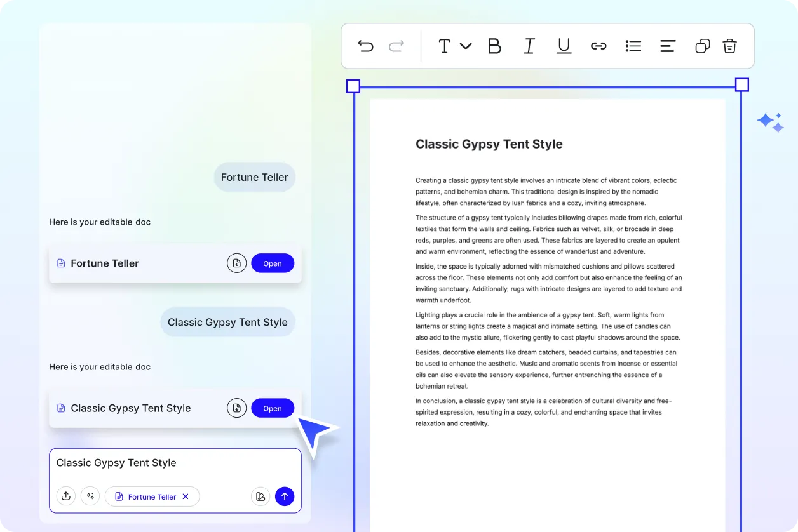This screenshot has width=798, height=532.
Task: Toggle underline formatting
Action: pos(564,46)
